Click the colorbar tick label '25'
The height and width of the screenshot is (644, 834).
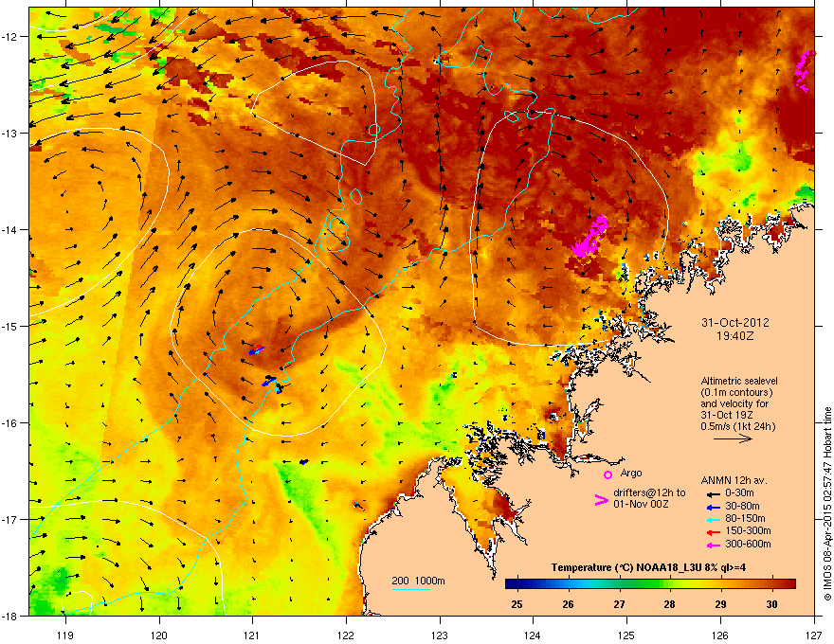pyautogui.click(x=517, y=604)
